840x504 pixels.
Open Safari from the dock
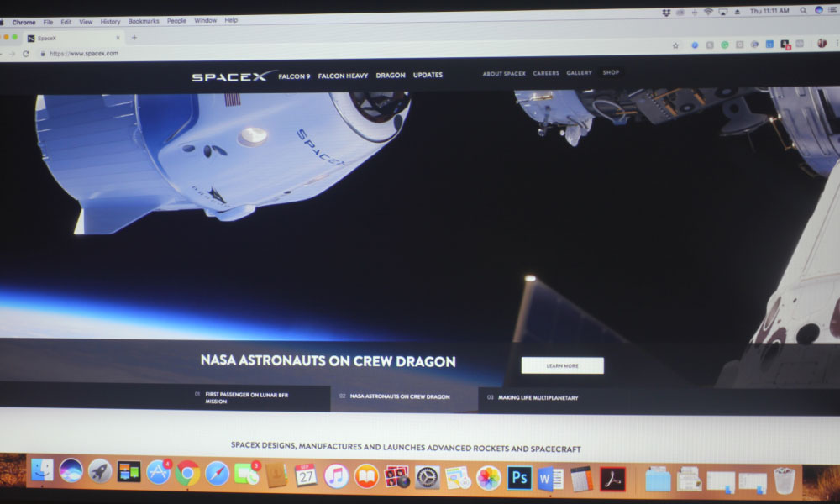pyautogui.click(x=217, y=474)
